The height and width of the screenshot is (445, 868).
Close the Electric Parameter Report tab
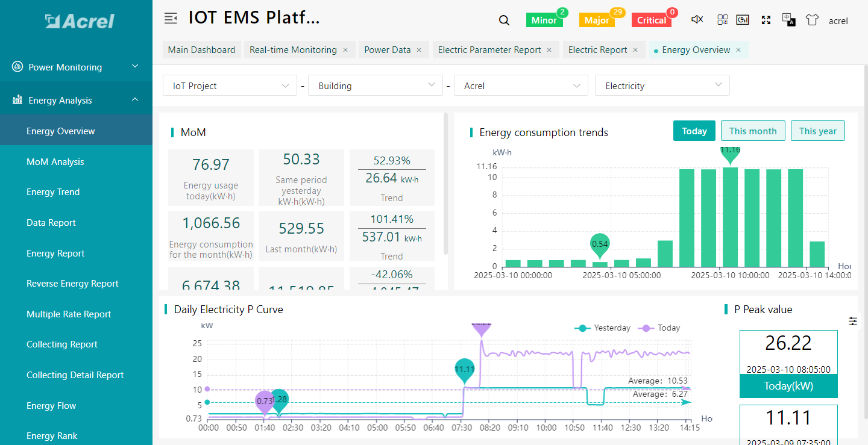click(549, 50)
